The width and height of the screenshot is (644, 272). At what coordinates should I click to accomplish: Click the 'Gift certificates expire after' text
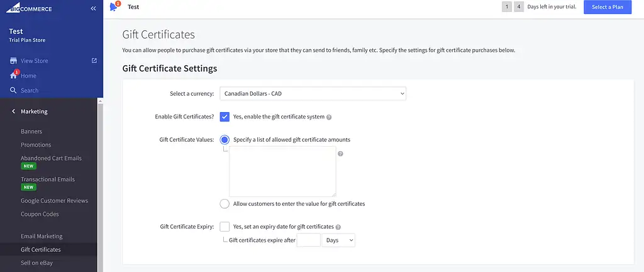click(262, 241)
